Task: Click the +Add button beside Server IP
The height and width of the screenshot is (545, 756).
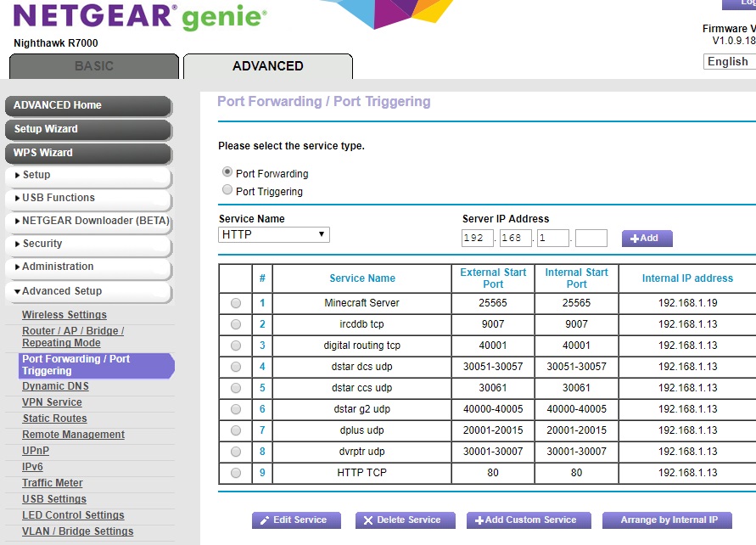Action: (646, 238)
